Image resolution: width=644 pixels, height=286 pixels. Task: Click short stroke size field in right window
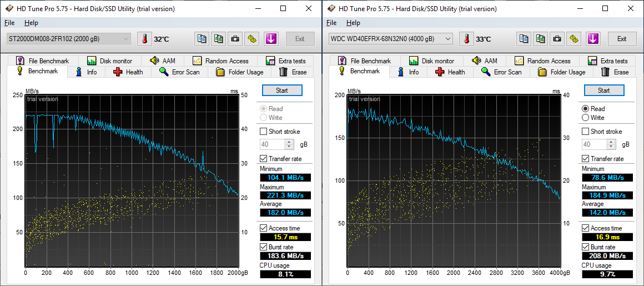point(595,144)
